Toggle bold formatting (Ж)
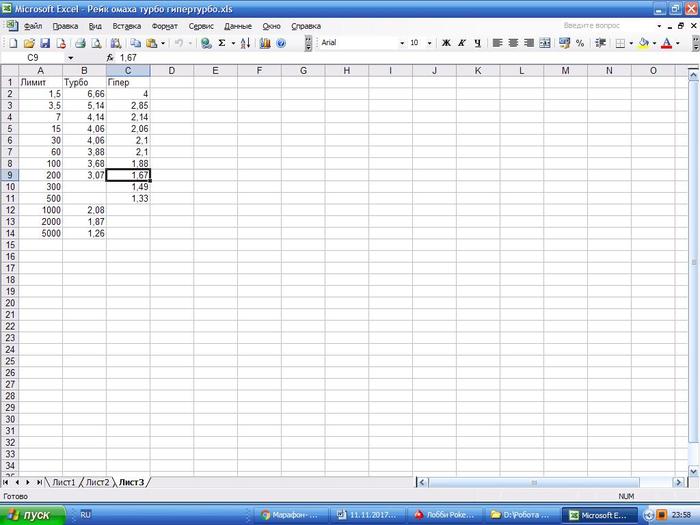The height and width of the screenshot is (525, 700). (x=446, y=43)
